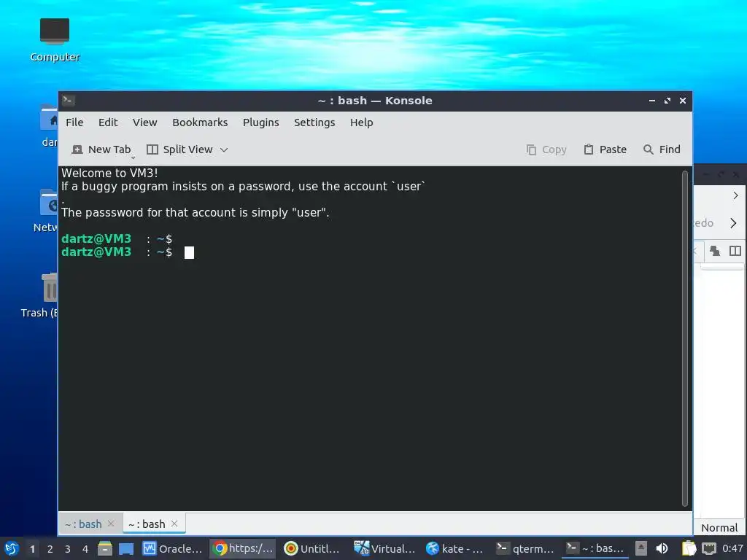
Task: Open the Computer desktop icon
Action: click(x=55, y=40)
